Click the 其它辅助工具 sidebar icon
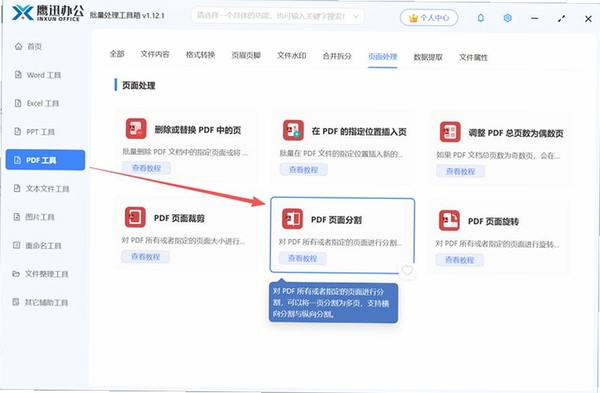Viewport: 600px width, 393px height. tap(16, 302)
